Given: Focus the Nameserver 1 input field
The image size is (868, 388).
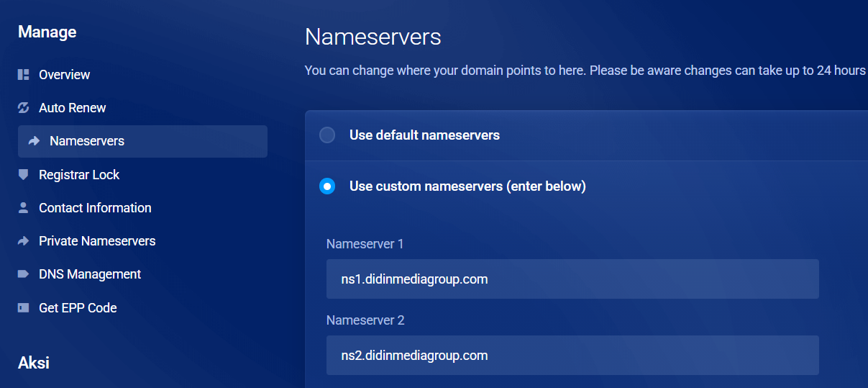Looking at the screenshot, I should click(572, 279).
